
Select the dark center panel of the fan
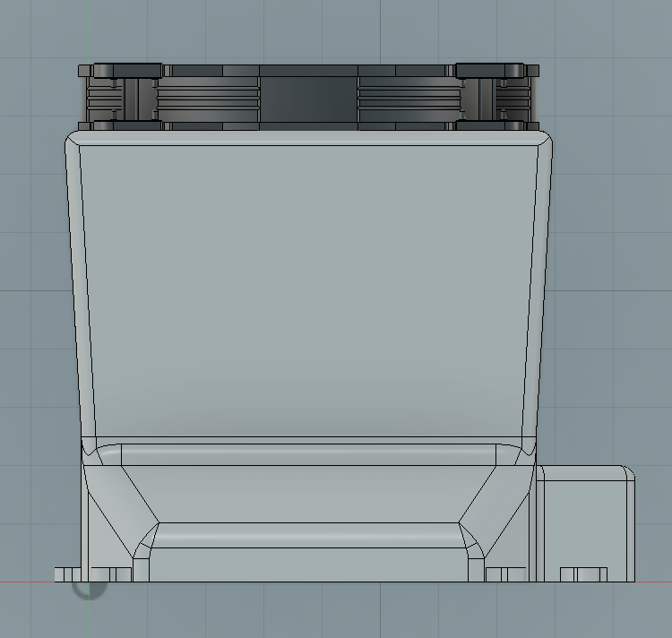(x=307, y=96)
